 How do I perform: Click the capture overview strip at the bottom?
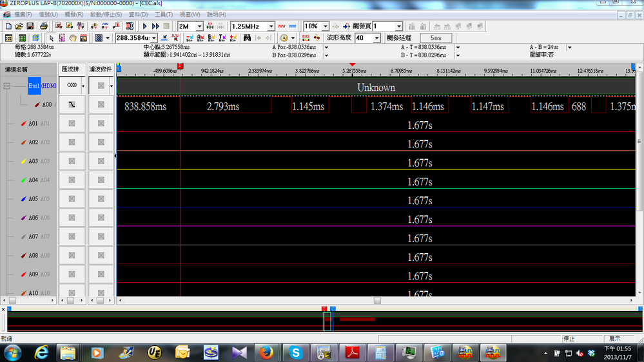[x=324, y=321]
